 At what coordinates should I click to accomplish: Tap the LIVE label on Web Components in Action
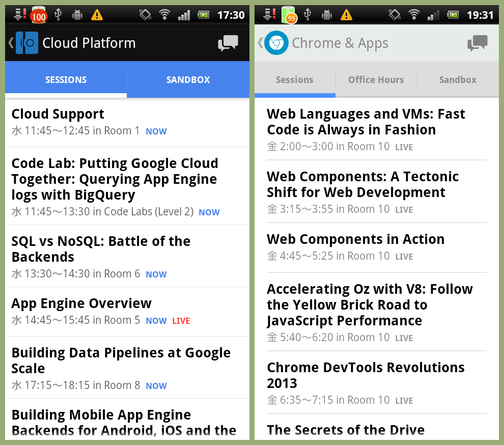click(404, 257)
